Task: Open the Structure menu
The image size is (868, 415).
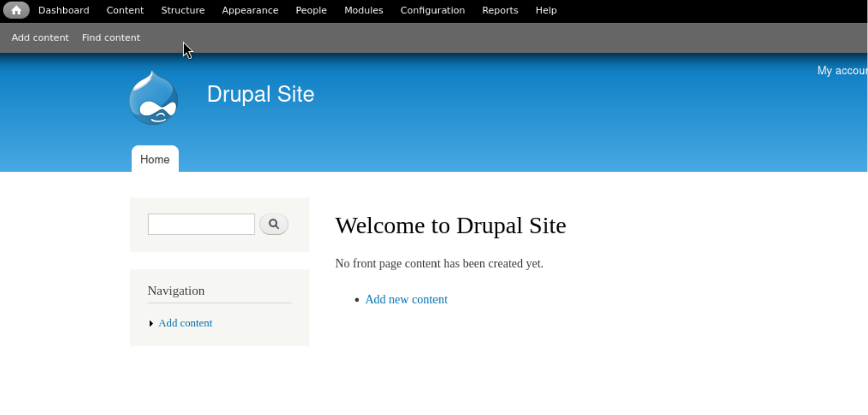Action: 183,10
